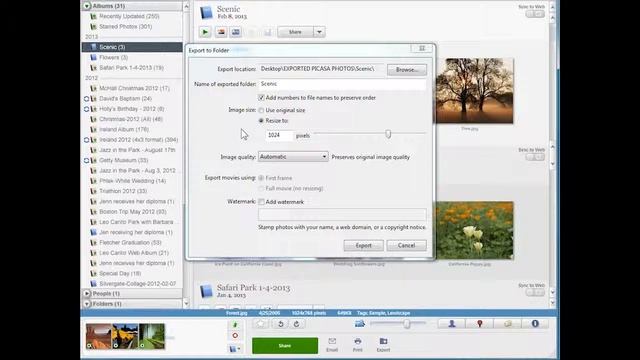The width and height of the screenshot is (640, 360).
Task: Choose First frame for exporting movies
Action: [261, 178]
